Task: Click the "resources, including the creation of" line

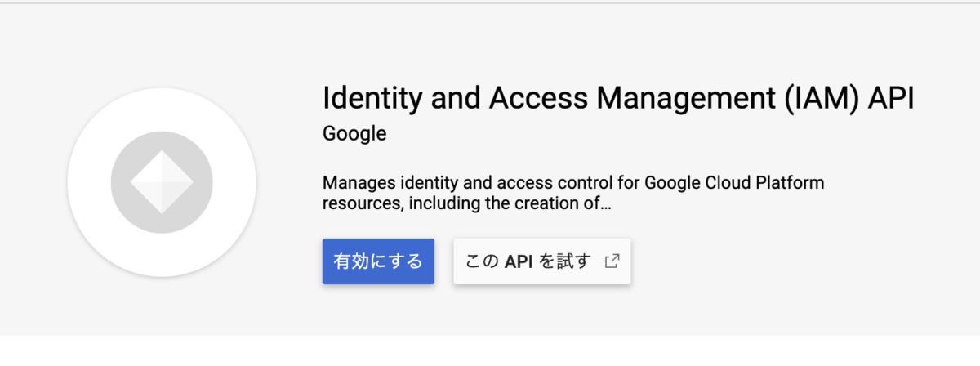Action: tap(461, 202)
